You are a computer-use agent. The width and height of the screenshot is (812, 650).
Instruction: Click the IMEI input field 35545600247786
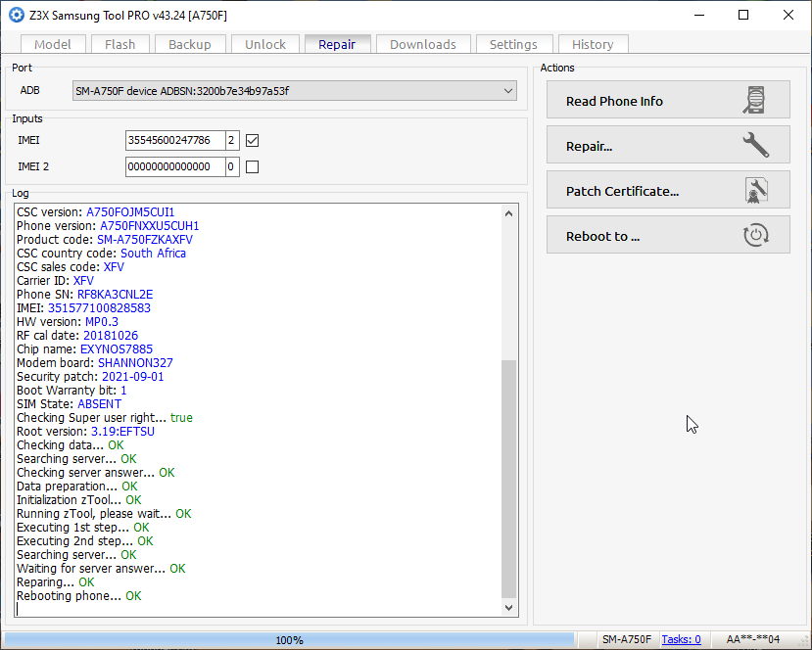(175, 140)
